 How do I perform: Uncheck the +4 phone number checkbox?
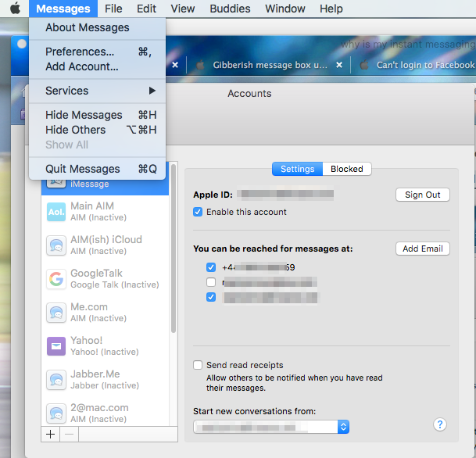[x=211, y=267]
